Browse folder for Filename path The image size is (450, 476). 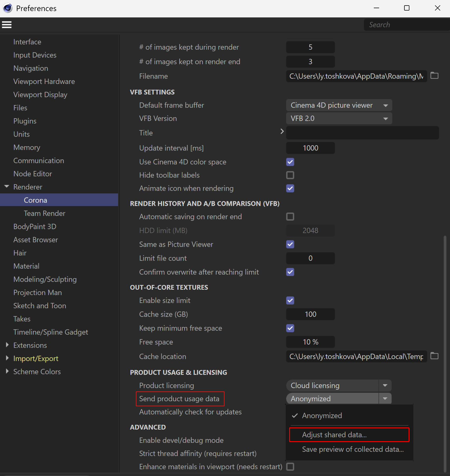click(x=434, y=76)
